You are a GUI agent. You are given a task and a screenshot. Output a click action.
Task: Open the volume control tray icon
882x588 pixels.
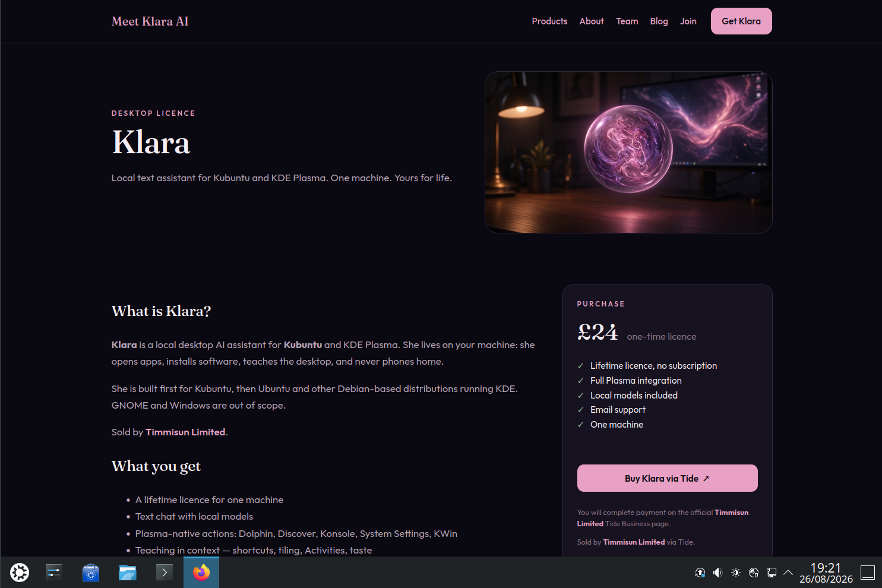pyautogui.click(x=718, y=573)
